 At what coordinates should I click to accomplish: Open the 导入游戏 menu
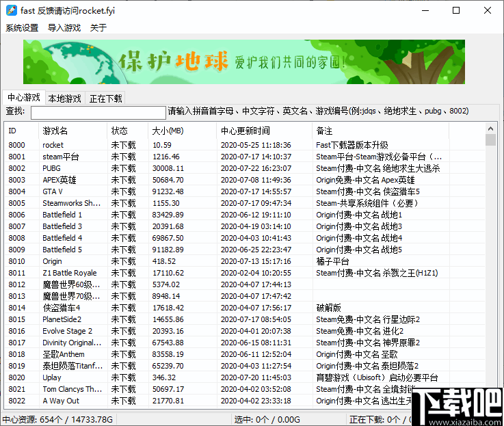pyautogui.click(x=64, y=27)
